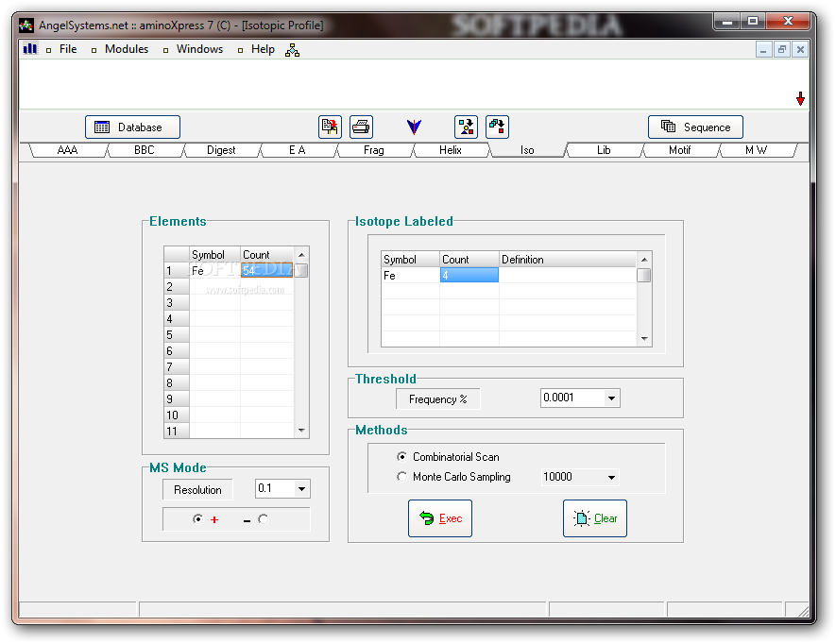
Task: Select the negative (−) MS mode radio
Action: tap(263, 518)
